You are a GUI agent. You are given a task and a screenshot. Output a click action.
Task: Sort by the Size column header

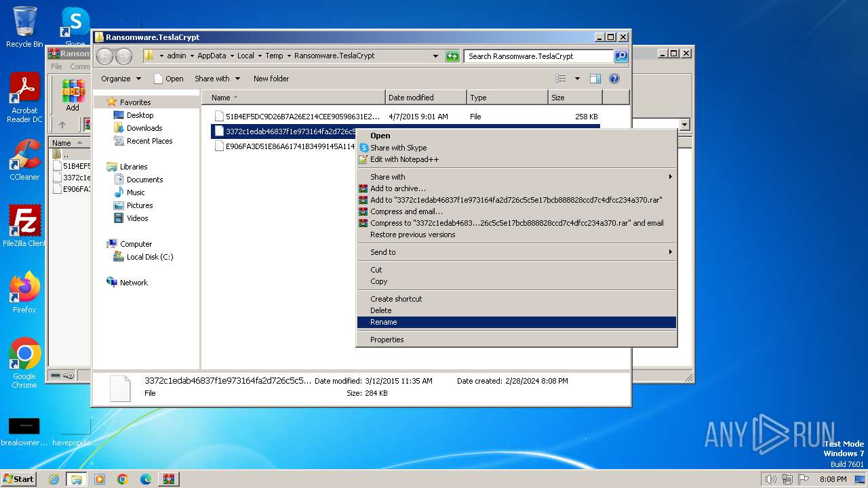(x=575, y=98)
